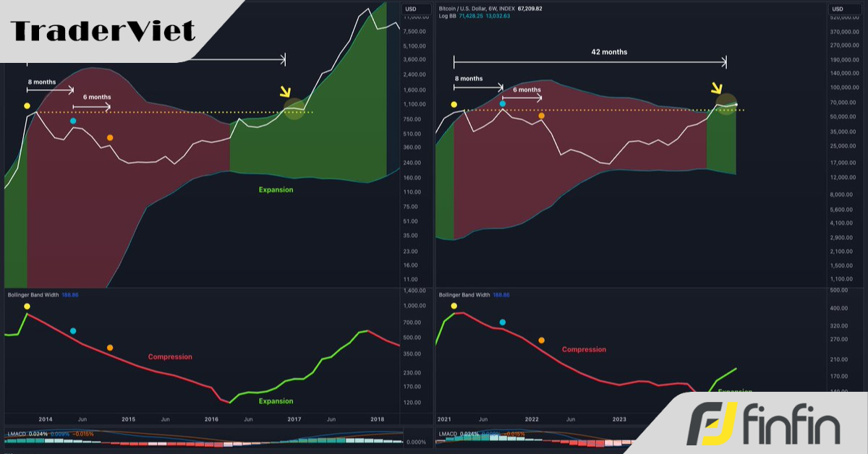868x454 pixels.
Task: Click cyan dot in left Bollinger Band Width pane
Action: (x=73, y=331)
